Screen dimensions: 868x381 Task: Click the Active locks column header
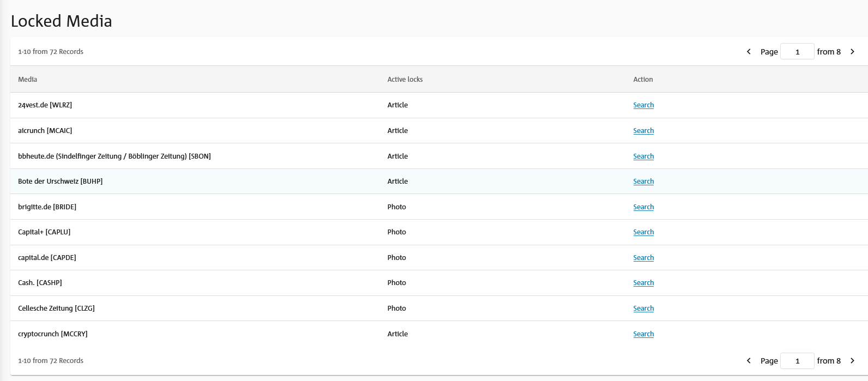pos(405,80)
